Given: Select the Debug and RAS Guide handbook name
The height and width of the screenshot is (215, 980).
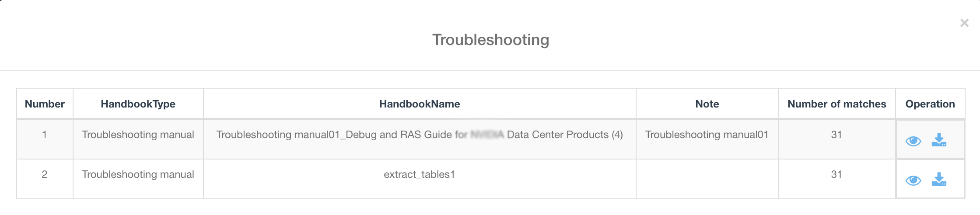Looking at the screenshot, I should pos(419,135).
